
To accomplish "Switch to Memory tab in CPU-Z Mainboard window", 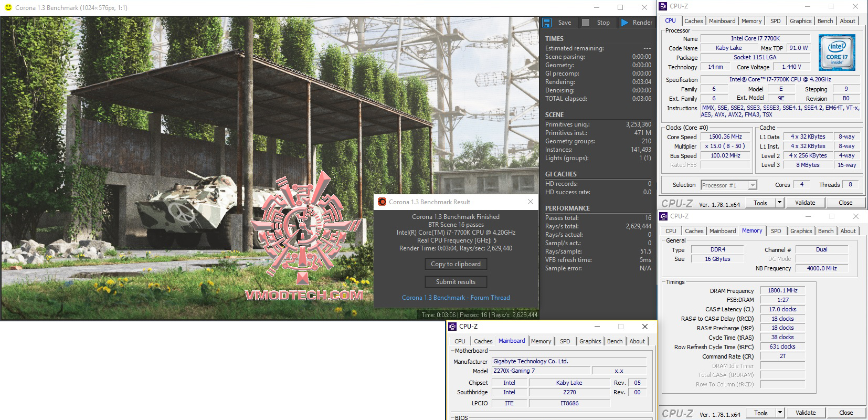I will pos(541,341).
